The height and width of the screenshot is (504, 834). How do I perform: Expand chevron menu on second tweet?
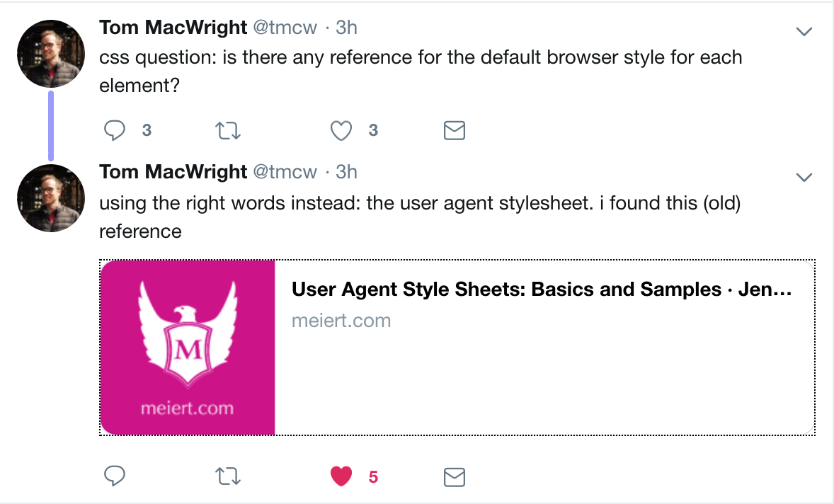804,177
